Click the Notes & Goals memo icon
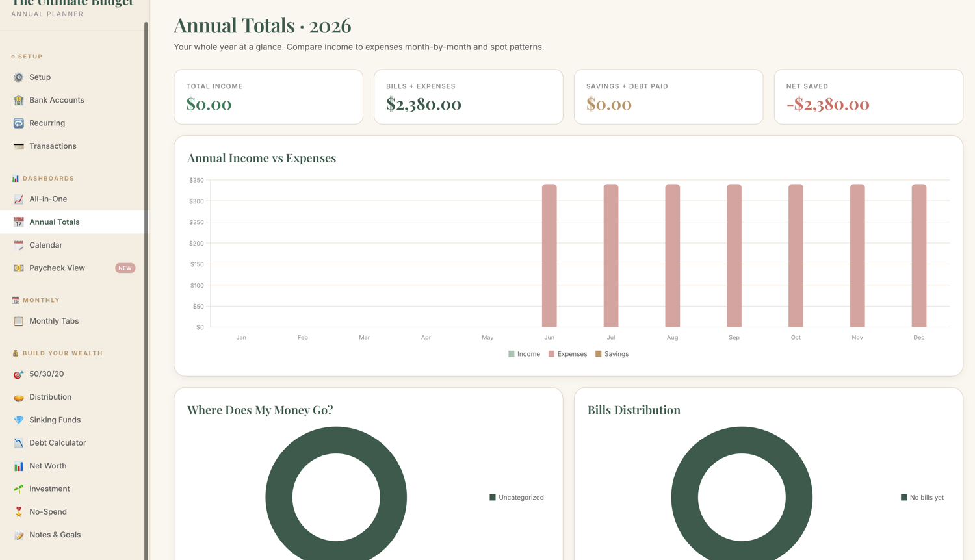 point(18,535)
